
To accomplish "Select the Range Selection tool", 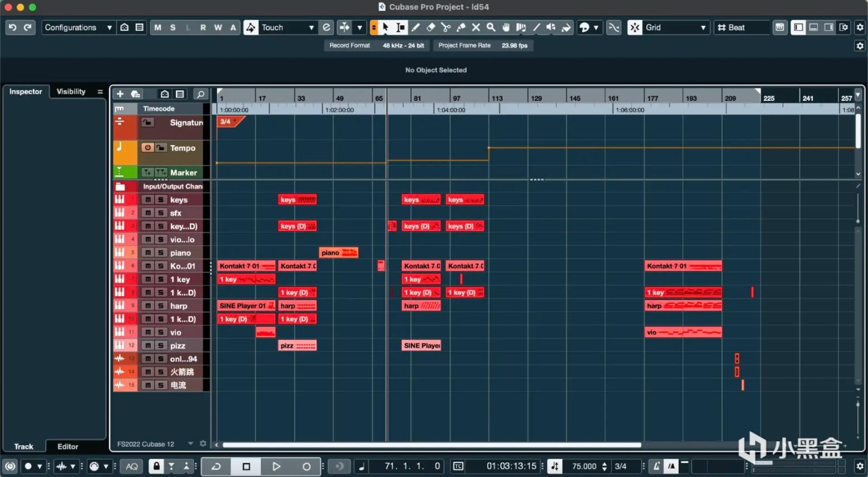I will pyautogui.click(x=400, y=27).
